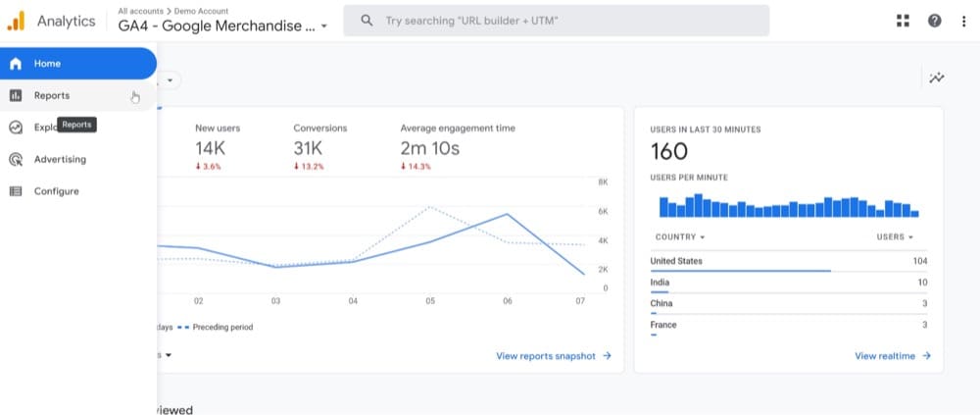Select the Average engagement time metric tab
Screen dimensions: 980x415
tap(458, 146)
